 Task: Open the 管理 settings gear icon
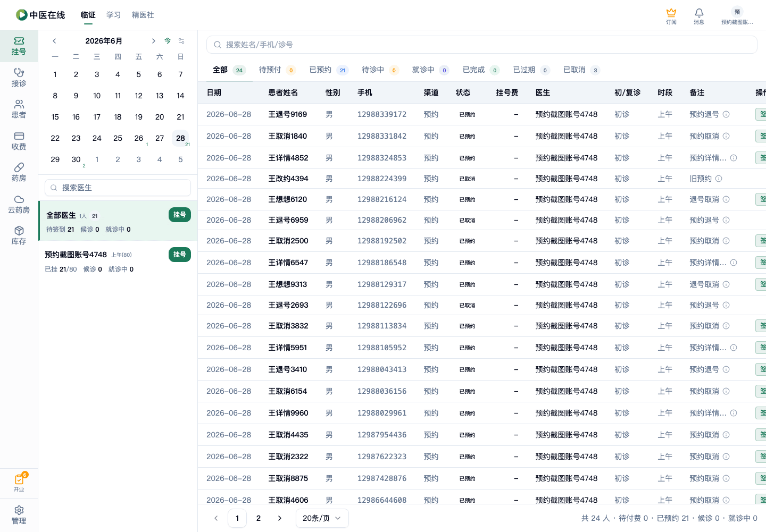click(19, 515)
